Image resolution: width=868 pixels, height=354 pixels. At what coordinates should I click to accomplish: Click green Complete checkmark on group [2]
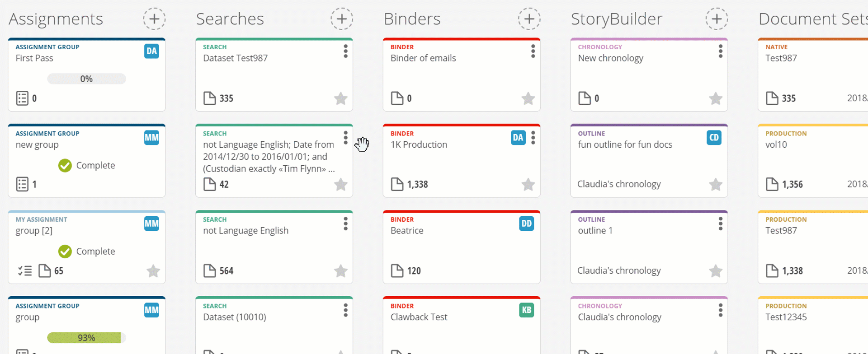(65, 252)
